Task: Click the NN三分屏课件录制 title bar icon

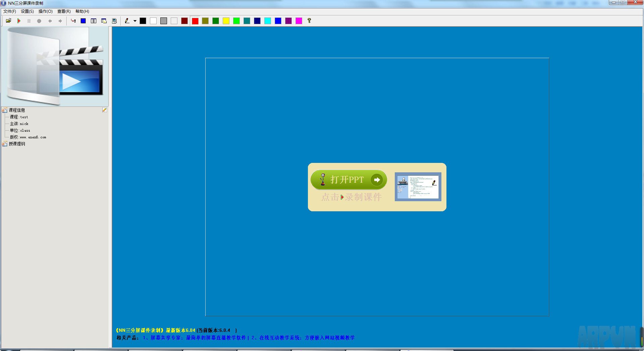Action: pos(4,3)
